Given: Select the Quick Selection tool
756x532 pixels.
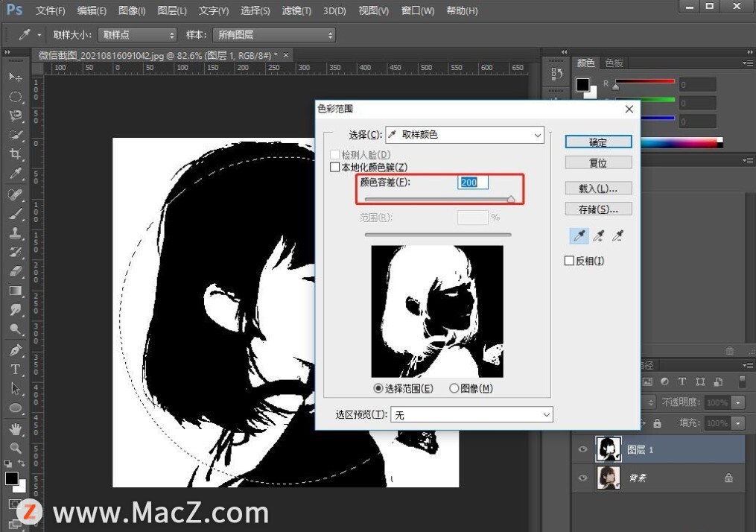Looking at the screenshot, I should pyautogui.click(x=16, y=135).
